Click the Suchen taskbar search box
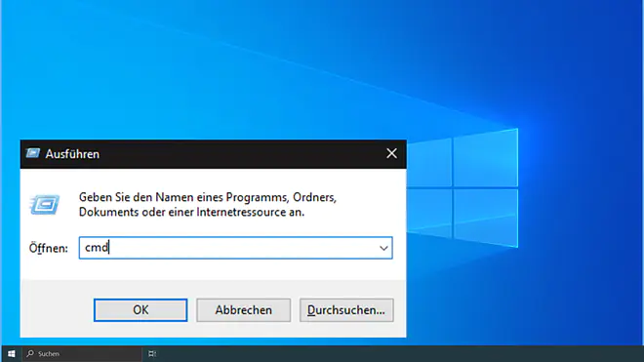The width and height of the screenshot is (644, 362). [x=82, y=354]
